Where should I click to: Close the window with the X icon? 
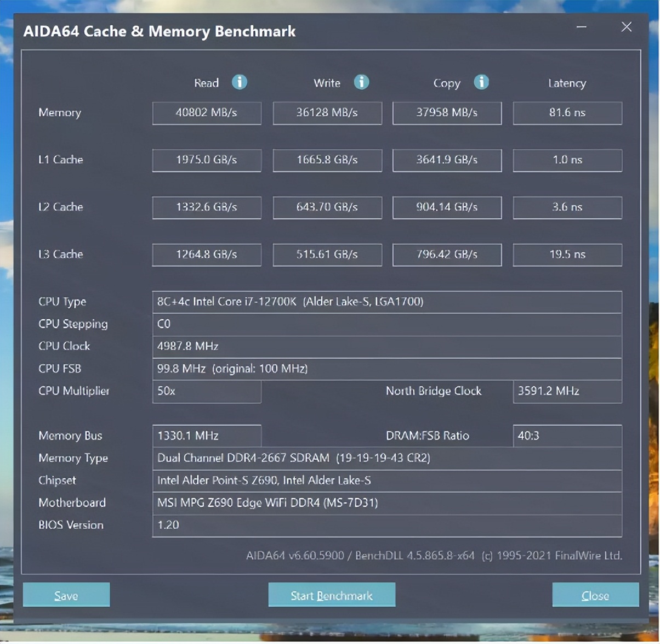click(x=626, y=27)
